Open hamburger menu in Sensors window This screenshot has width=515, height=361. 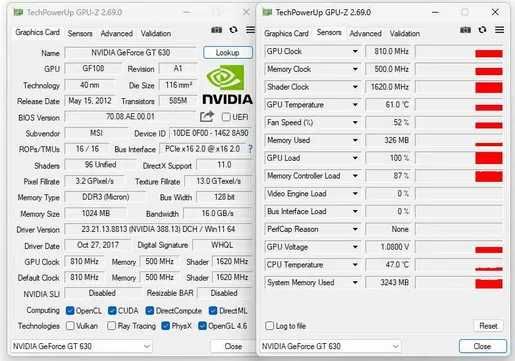(x=499, y=30)
